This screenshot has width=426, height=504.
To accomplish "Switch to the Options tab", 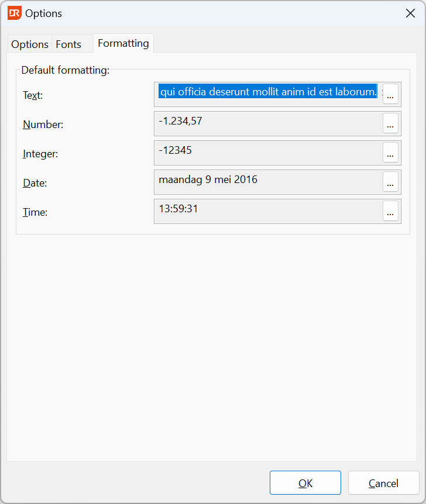I will [x=30, y=44].
